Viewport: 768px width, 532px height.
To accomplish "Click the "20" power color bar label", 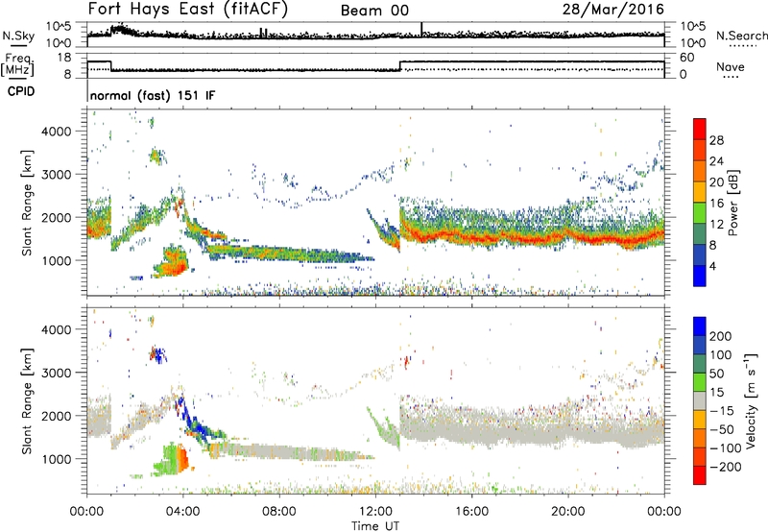I will point(716,182).
